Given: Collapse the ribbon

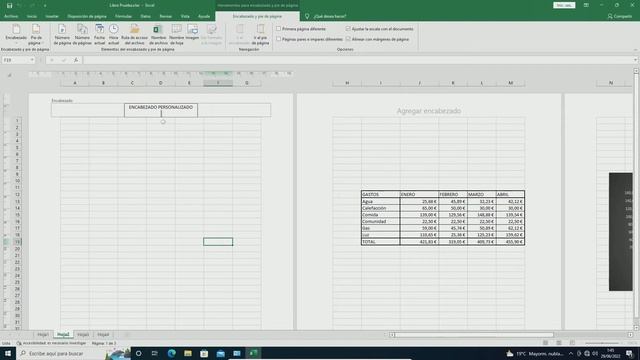Looking at the screenshot, I should click(635, 49).
